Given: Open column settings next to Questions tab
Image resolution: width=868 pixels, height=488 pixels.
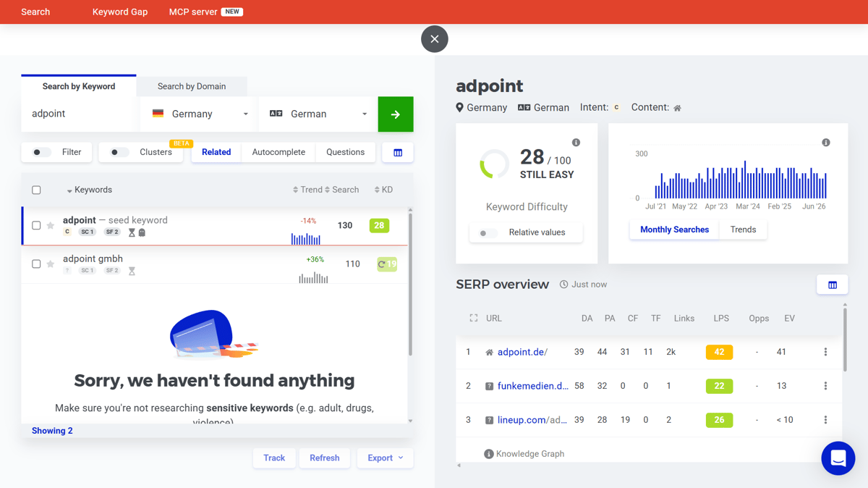Looking at the screenshot, I should 398,153.
